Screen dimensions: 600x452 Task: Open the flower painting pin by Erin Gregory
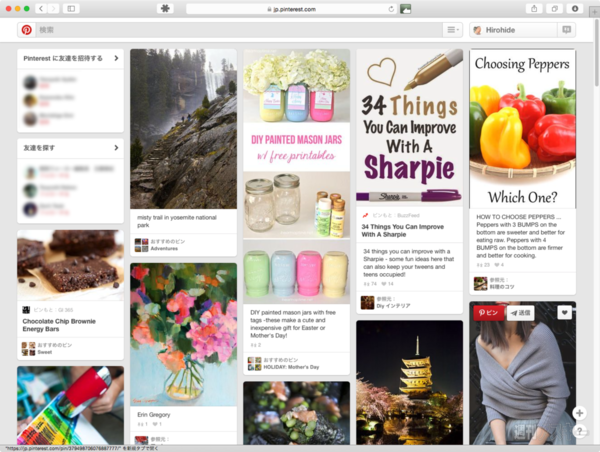(x=183, y=335)
